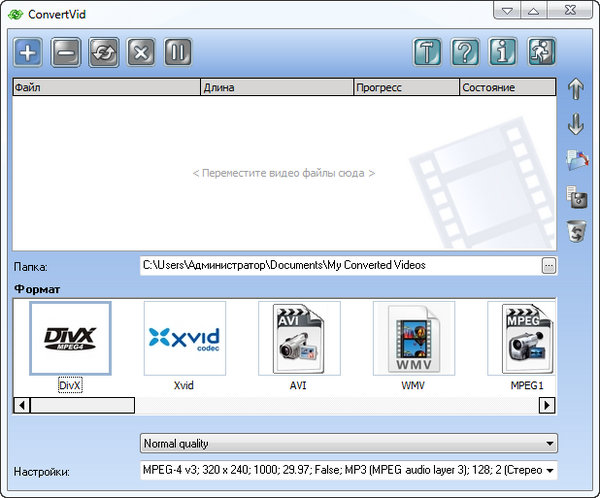Click the add file plus icon

(x=29, y=54)
